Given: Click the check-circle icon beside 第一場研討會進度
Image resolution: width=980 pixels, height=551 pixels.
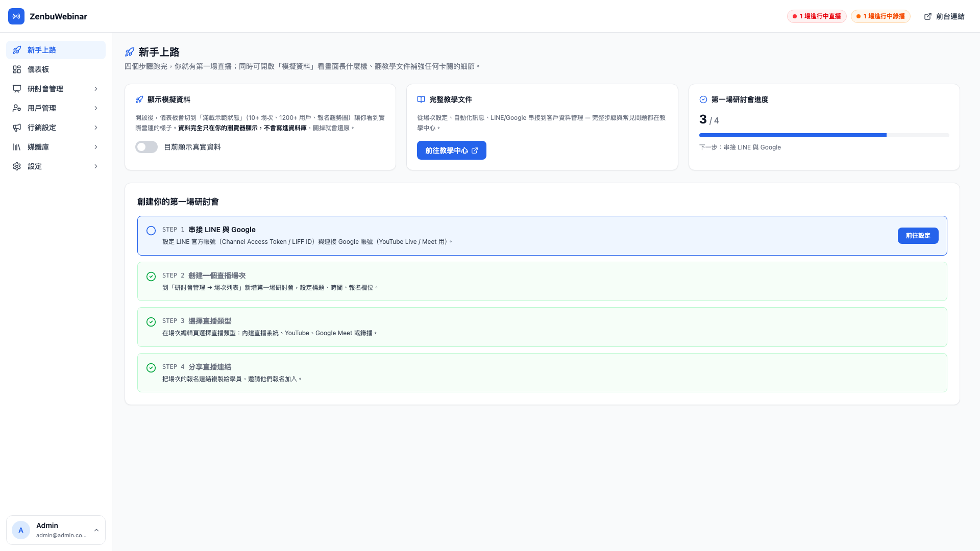Looking at the screenshot, I should click(703, 99).
